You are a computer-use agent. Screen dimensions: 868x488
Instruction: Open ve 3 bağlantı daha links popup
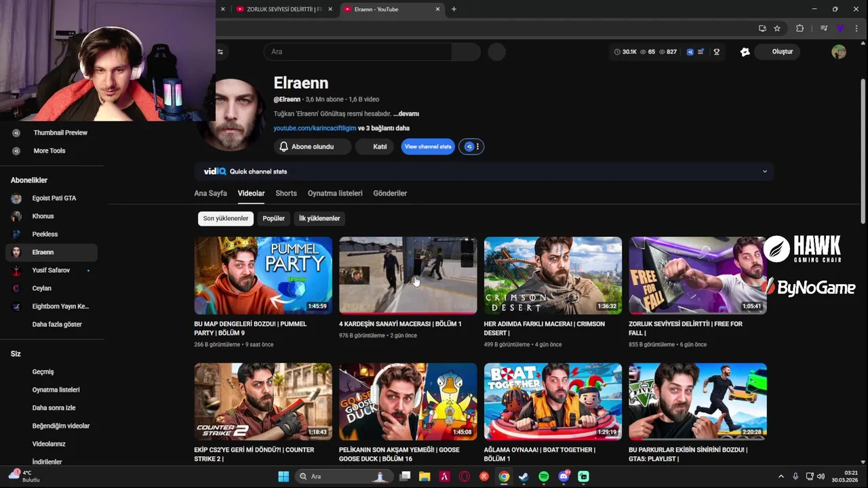384,128
